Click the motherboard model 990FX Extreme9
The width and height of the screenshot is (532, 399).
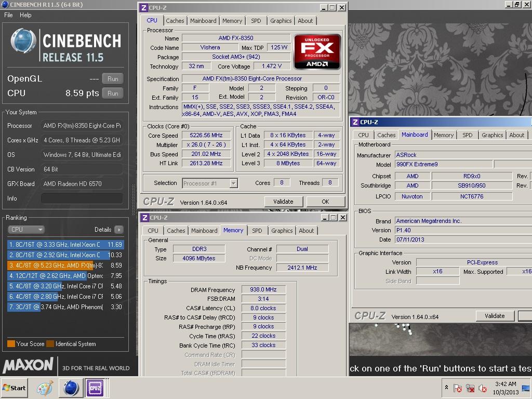point(444,164)
